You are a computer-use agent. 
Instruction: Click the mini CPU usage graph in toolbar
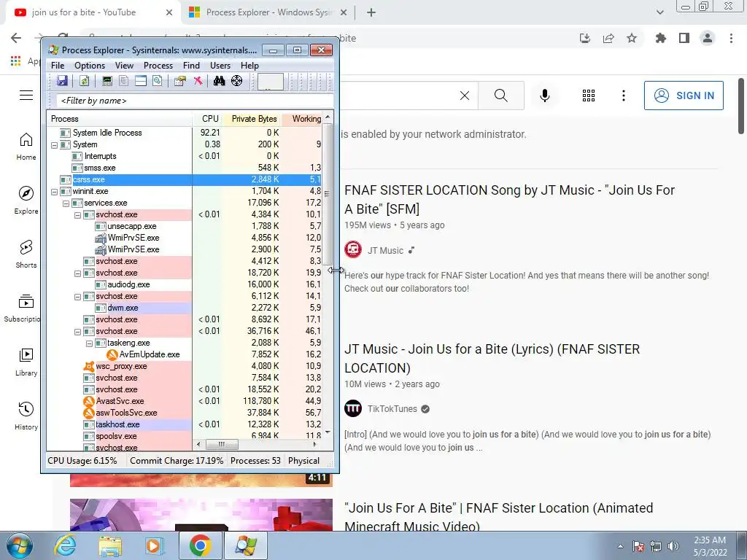coord(270,82)
